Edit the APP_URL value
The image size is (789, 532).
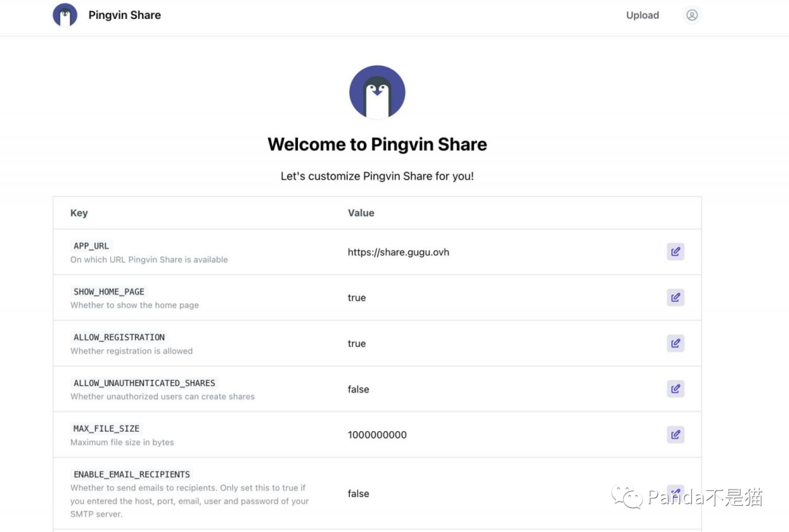675,251
